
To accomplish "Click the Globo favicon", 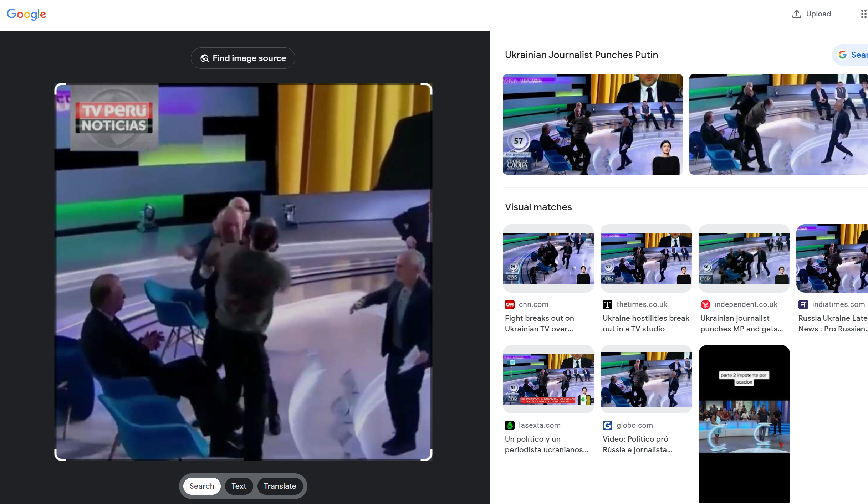I will point(607,425).
